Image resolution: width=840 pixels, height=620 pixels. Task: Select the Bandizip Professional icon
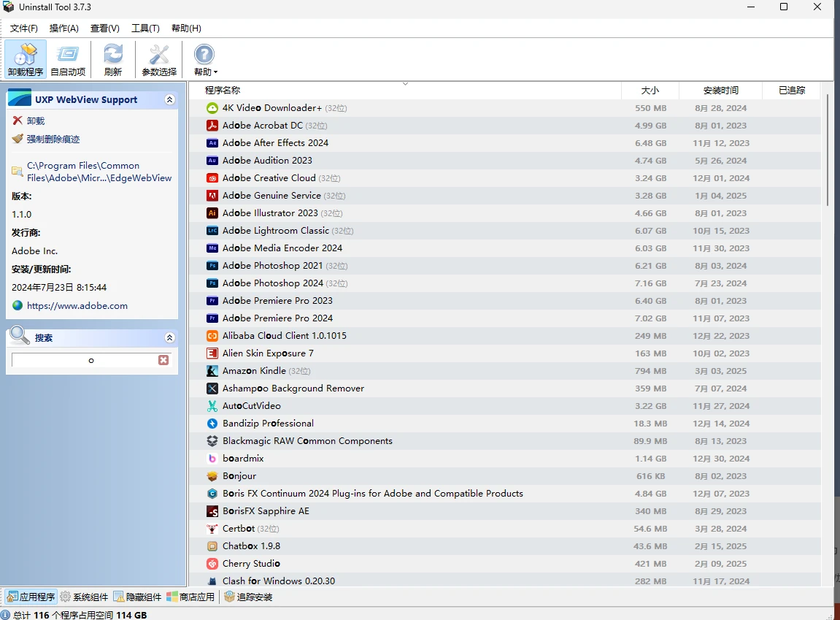click(212, 424)
